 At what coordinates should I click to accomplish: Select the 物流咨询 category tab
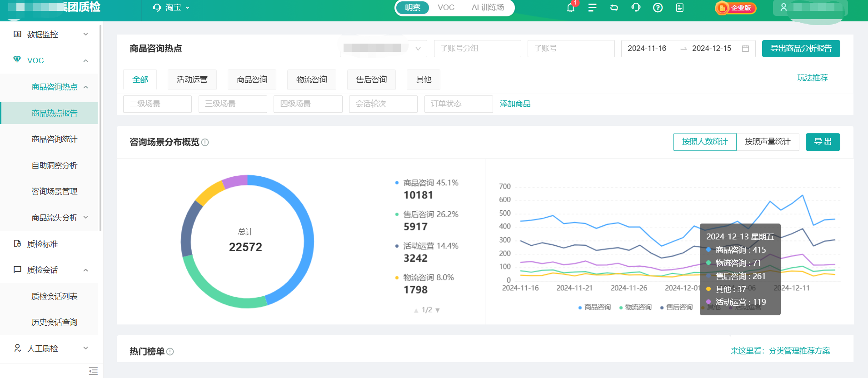pyautogui.click(x=312, y=80)
